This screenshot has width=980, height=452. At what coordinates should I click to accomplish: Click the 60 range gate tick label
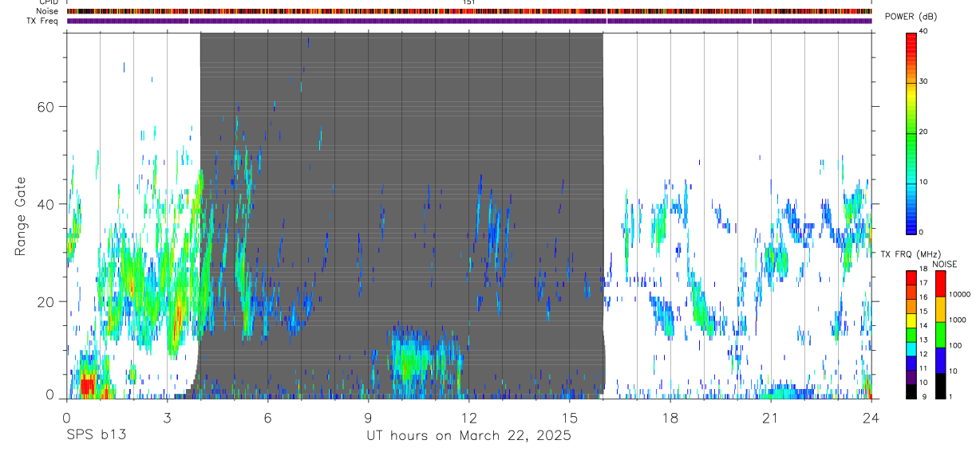47,107
